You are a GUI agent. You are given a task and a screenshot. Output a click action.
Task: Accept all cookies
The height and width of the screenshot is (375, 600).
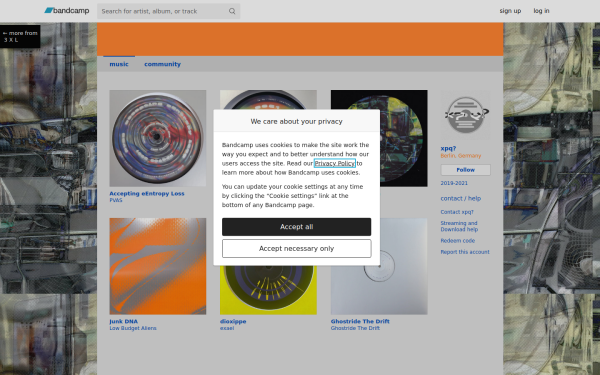click(297, 227)
